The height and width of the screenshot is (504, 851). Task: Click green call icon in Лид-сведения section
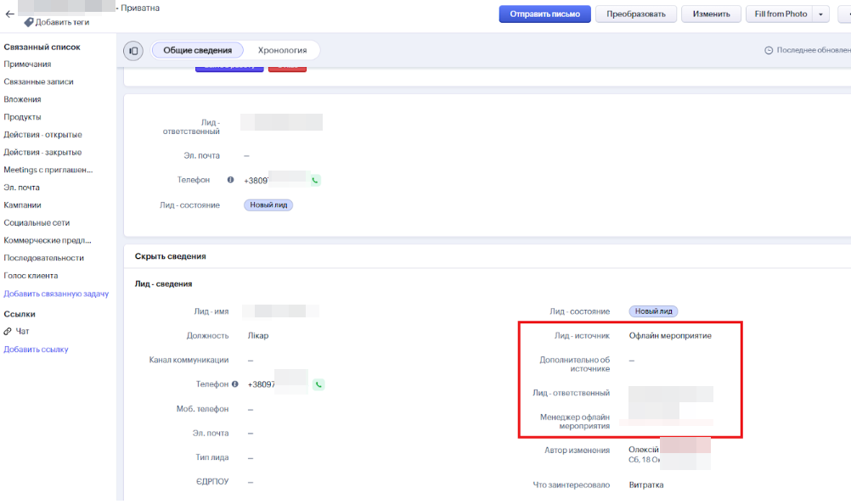tap(318, 384)
